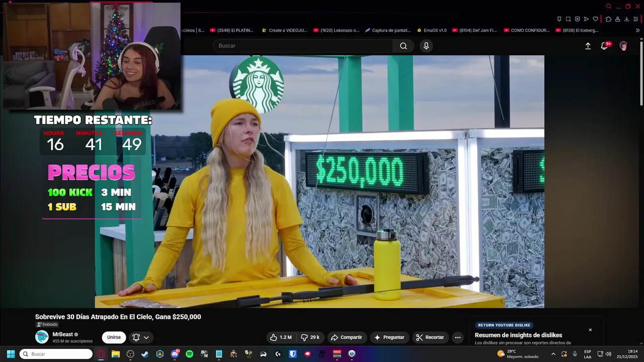This screenshot has height=362, width=644.
Task: Open the ad blocker shield icon
Action: pyautogui.click(x=577, y=19)
